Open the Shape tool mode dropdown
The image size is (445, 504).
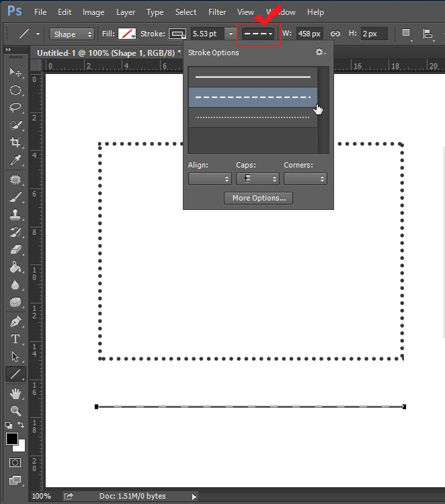point(72,34)
